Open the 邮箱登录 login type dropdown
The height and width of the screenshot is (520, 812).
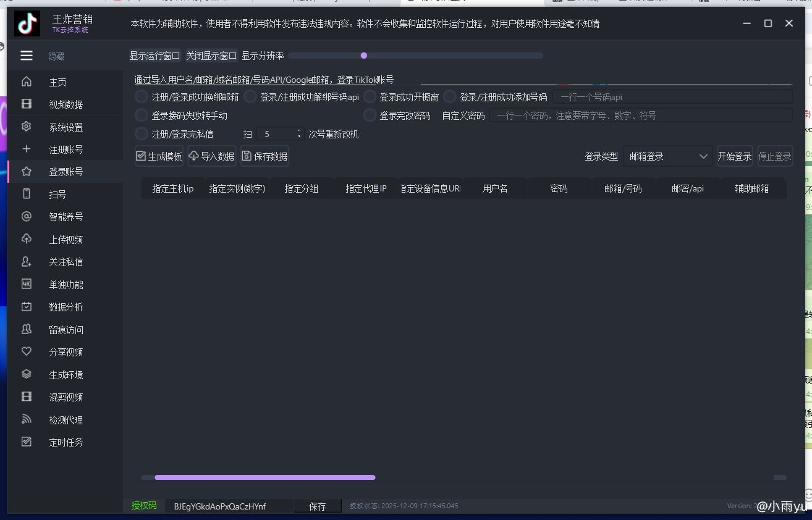pyautogui.click(x=667, y=156)
